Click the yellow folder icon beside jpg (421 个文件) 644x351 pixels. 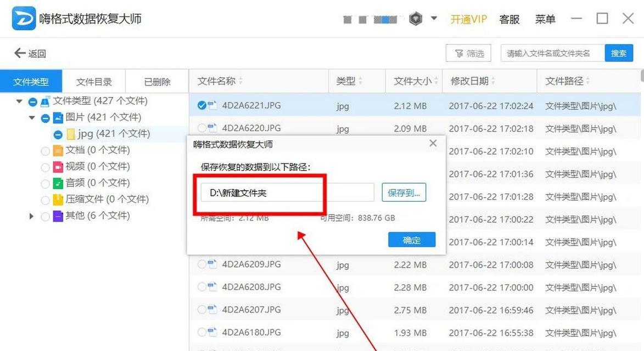tap(71, 134)
